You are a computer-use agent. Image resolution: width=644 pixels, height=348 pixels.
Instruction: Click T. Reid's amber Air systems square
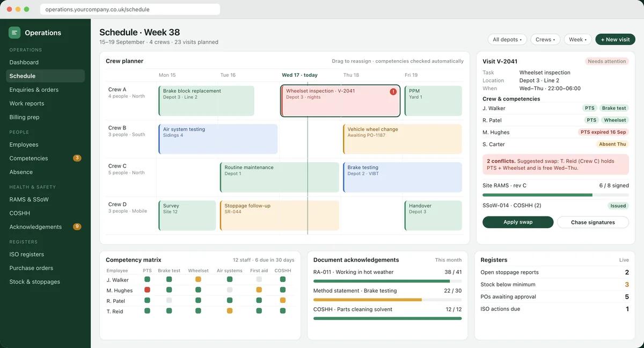coord(230,311)
